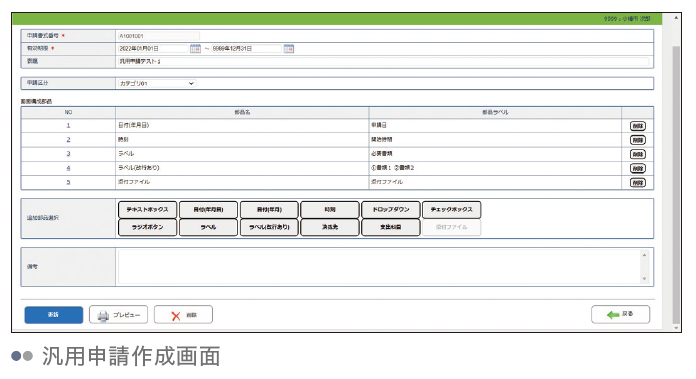Open part number 3 link

point(68,154)
